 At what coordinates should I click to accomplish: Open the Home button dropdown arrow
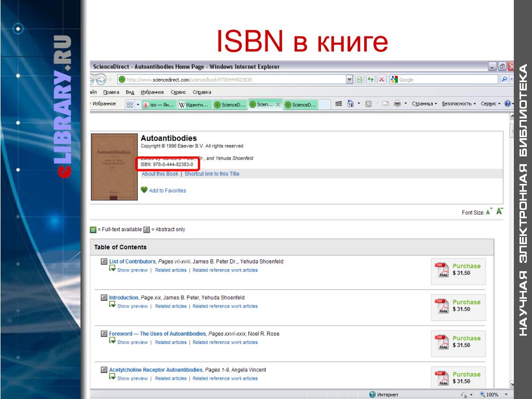[x=358, y=103]
